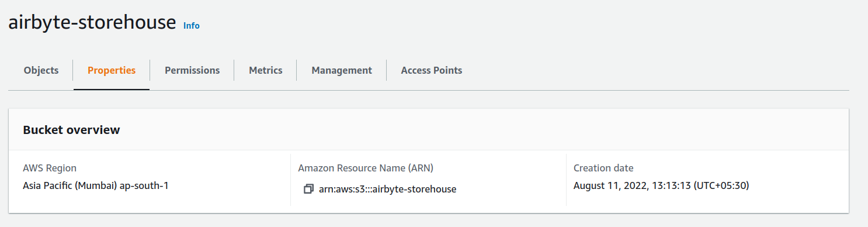Viewport: 868px width, 227px height.
Task: Select the Properties tab
Action: click(112, 70)
